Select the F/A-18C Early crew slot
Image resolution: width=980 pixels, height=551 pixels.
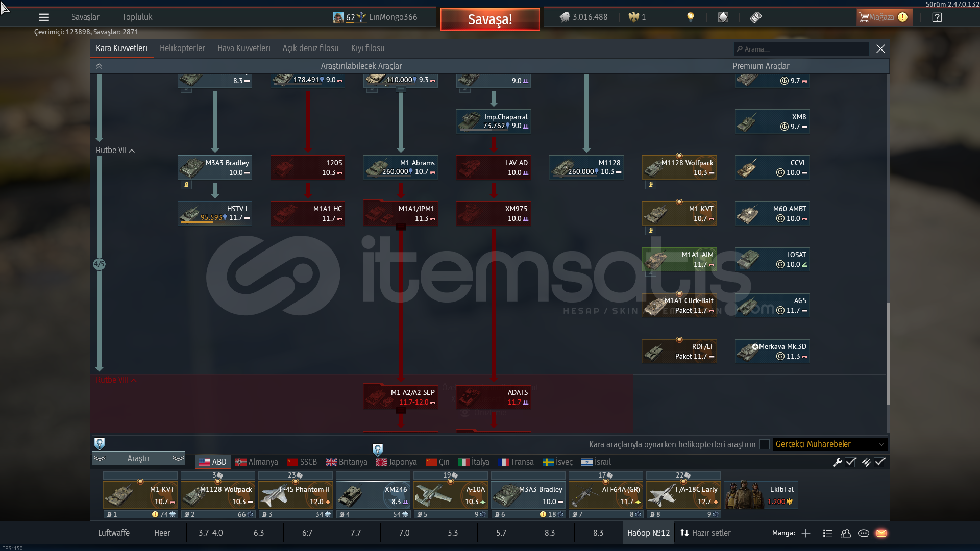tap(683, 495)
